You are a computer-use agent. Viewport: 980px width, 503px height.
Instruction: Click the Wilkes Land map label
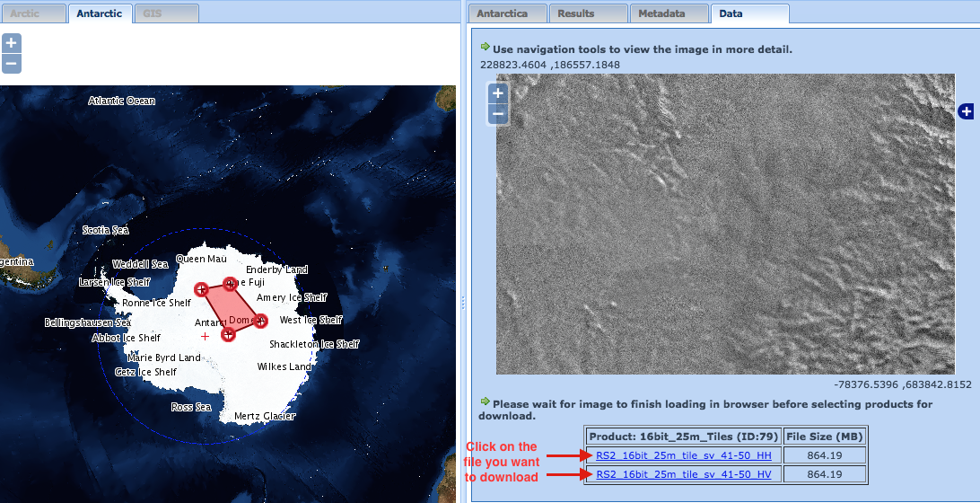tap(284, 366)
